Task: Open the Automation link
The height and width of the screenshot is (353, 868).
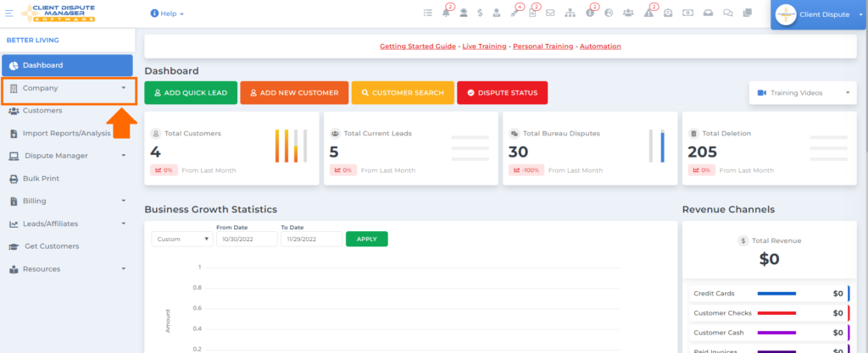Action: click(600, 47)
